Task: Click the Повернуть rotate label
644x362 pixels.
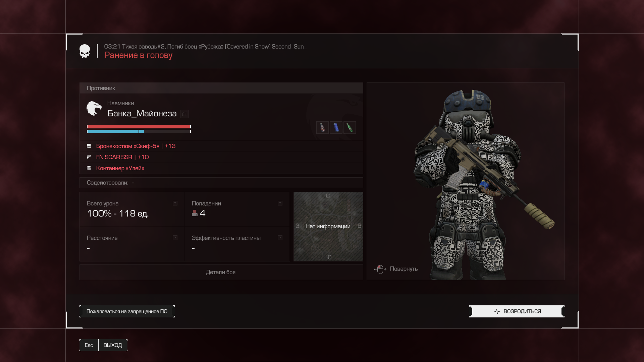Action: [x=404, y=269]
